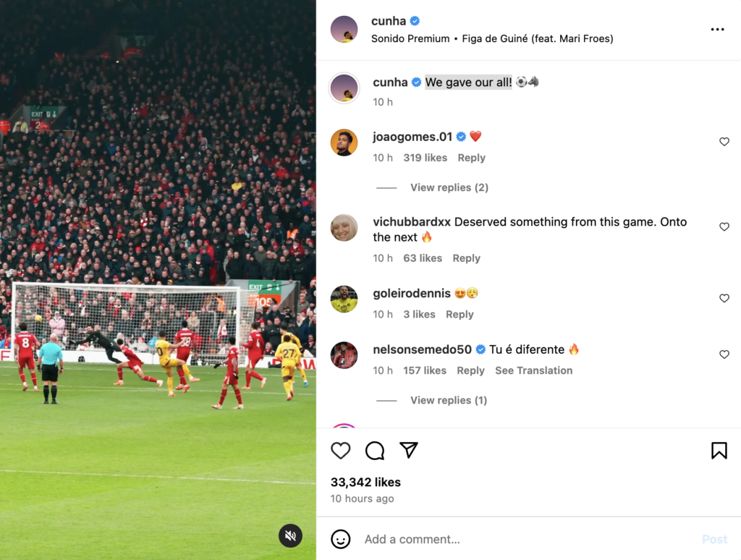Open the Figa de Guiné audio link
The height and width of the screenshot is (560, 741).
coord(538,39)
